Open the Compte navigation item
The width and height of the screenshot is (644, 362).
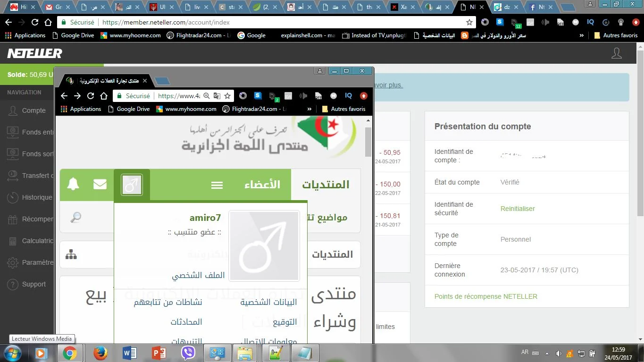tap(33, 110)
